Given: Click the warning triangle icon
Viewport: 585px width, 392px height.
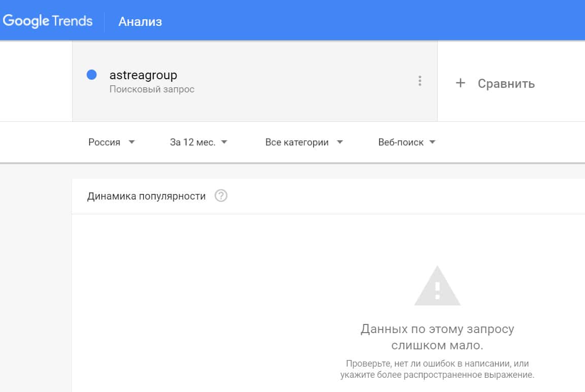Looking at the screenshot, I should click(437, 287).
